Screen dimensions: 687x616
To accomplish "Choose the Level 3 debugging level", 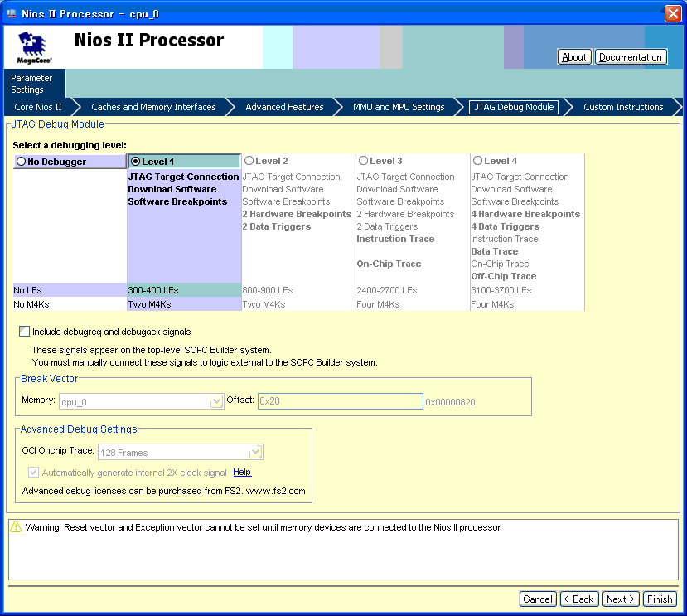I will pos(363,161).
